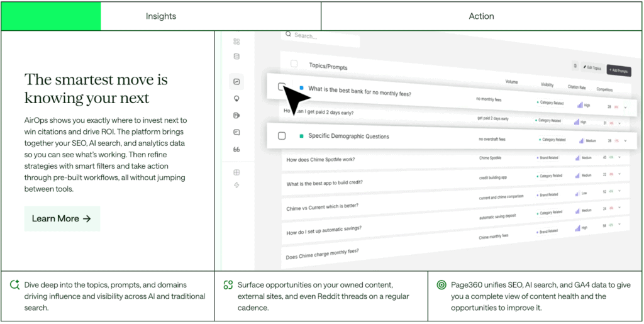Select the analytics chart sidebar icon
This screenshot has width=644, height=324.
point(236,82)
